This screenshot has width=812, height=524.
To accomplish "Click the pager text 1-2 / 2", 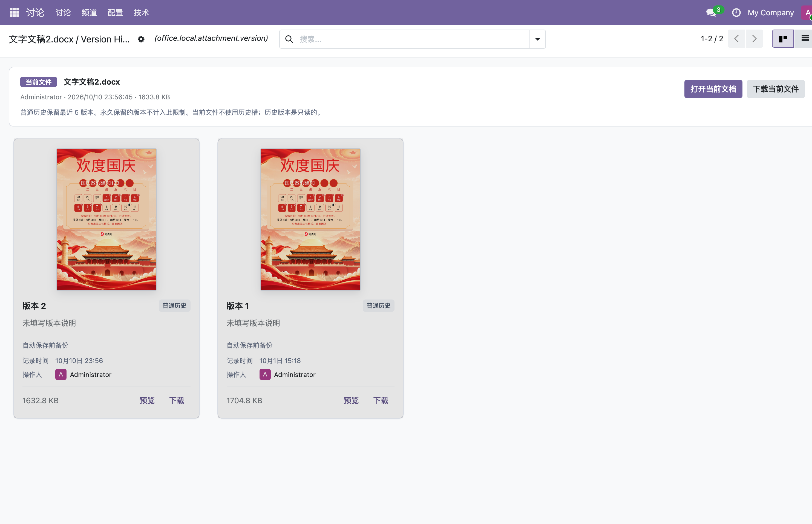I will tap(712, 39).
